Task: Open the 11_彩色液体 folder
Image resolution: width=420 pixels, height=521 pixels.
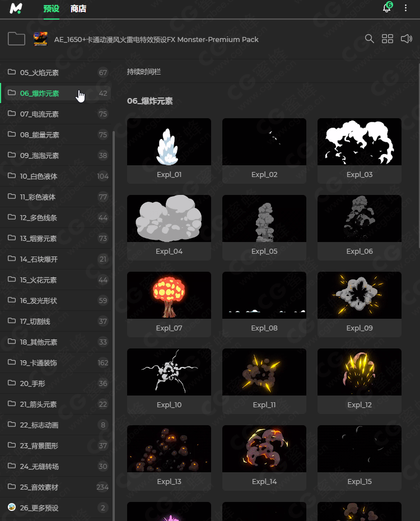Action: [56, 197]
